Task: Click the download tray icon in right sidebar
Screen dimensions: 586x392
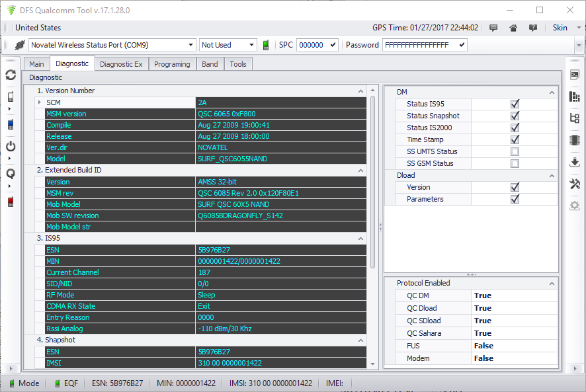Action: [x=575, y=162]
